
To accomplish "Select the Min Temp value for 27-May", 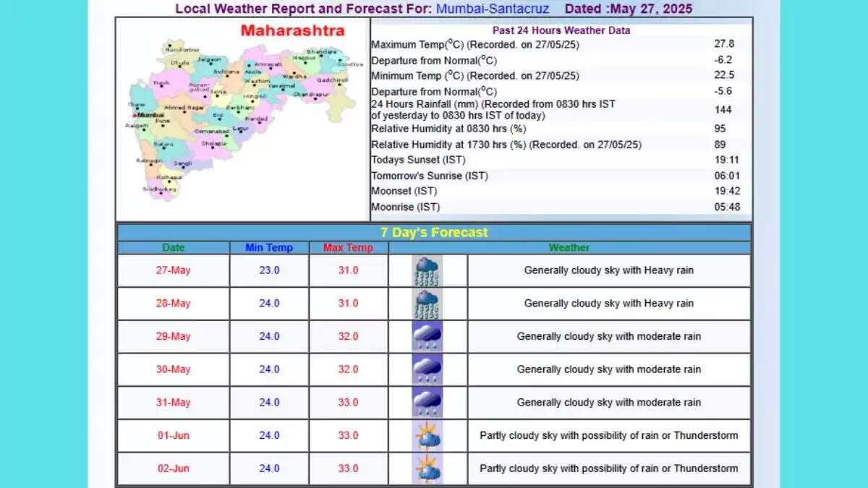I will [269, 270].
